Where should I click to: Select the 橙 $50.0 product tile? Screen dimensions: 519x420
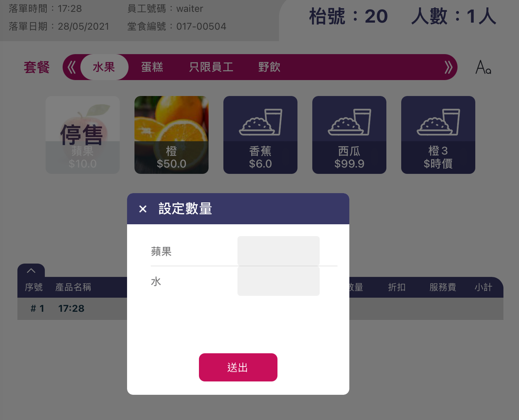(x=172, y=135)
